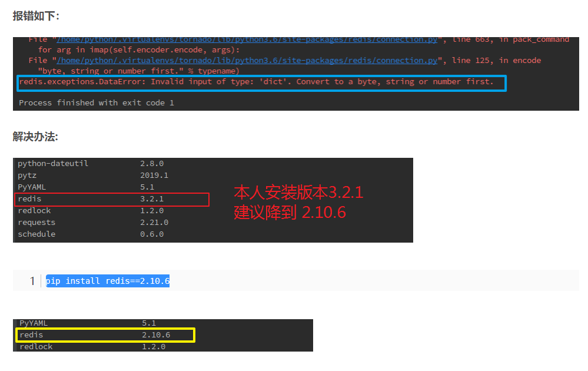
Task: Click version '2.8.0' of python-dateutil
Action: (152, 164)
